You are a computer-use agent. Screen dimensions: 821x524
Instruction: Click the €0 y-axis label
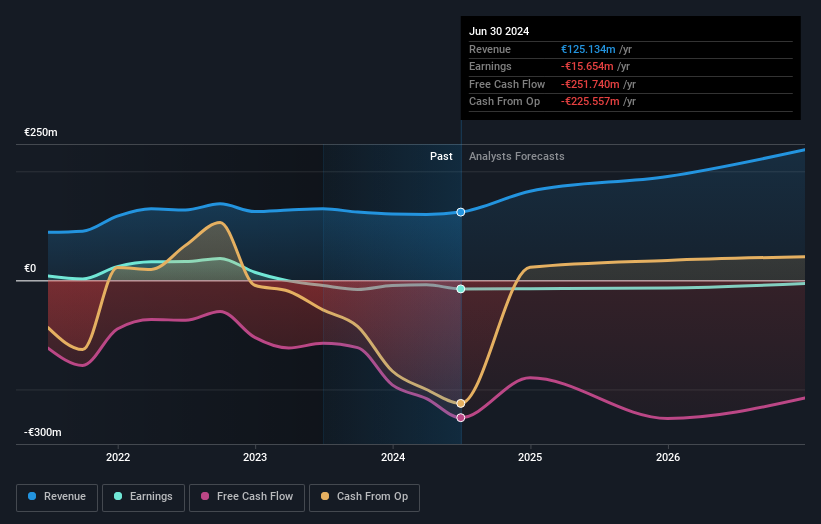pyautogui.click(x=30, y=269)
